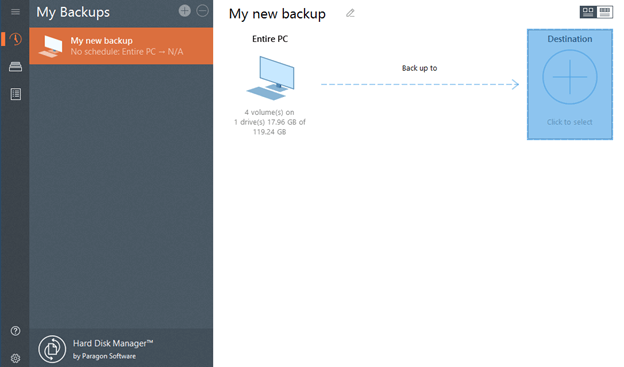Open the help question mark icon

click(x=15, y=331)
